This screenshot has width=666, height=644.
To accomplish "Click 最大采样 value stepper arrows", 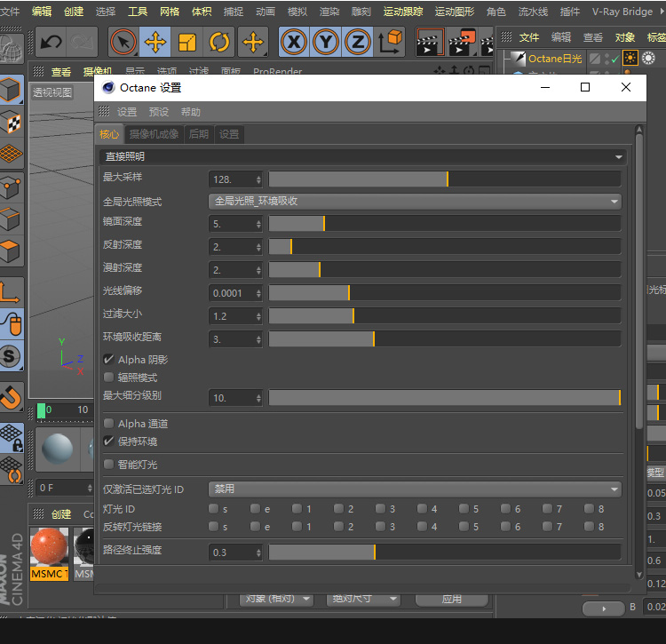I will point(258,179).
